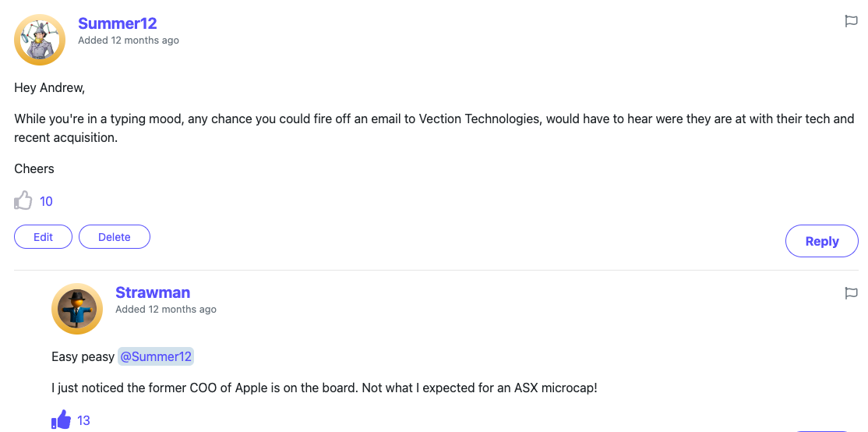Viewport: 868px width, 432px height.
Task: Click the Edit button
Action: (x=44, y=237)
